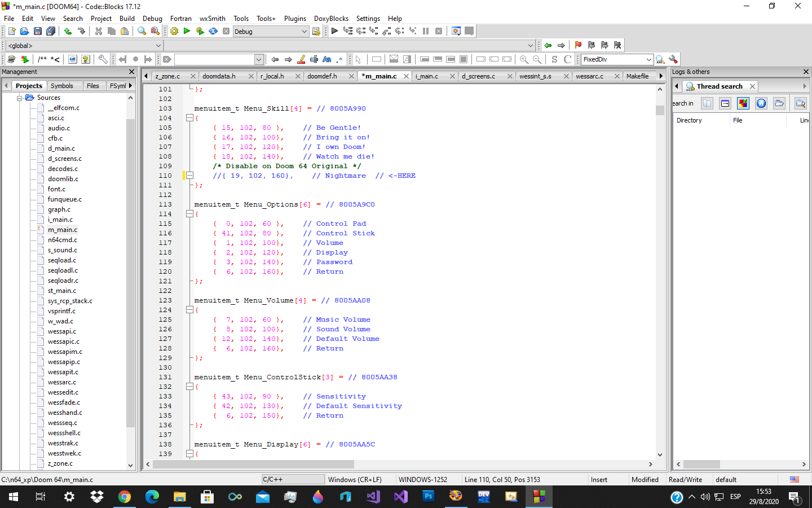Image resolution: width=812 pixels, height=508 pixels.
Task: Open Find with the magnifier icon
Action: (142, 31)
